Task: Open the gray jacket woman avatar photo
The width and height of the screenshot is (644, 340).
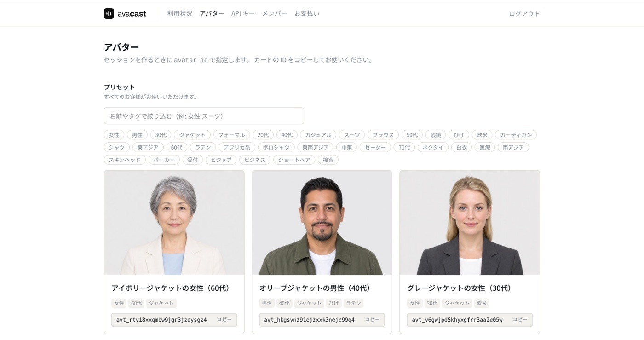Action: coord(470,223)
